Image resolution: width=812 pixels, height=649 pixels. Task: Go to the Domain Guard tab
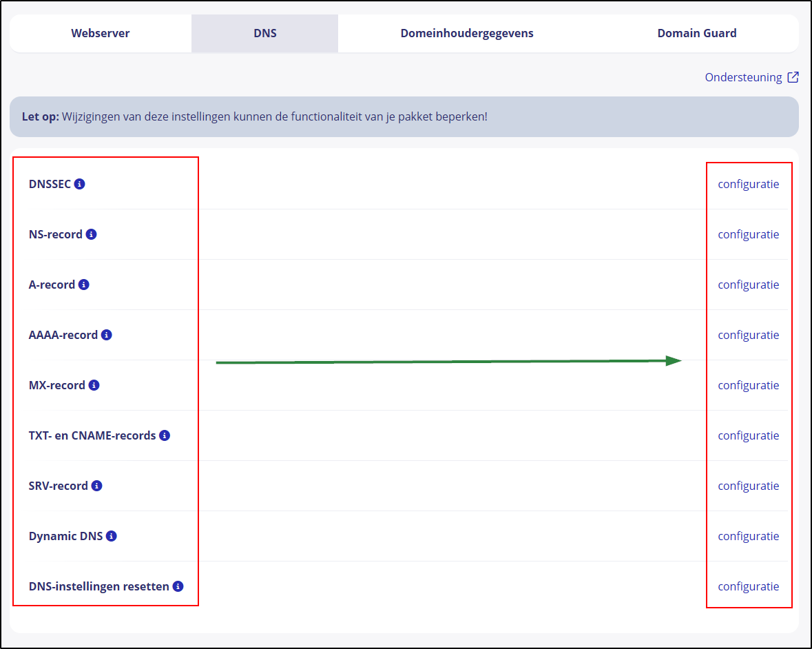696,33
